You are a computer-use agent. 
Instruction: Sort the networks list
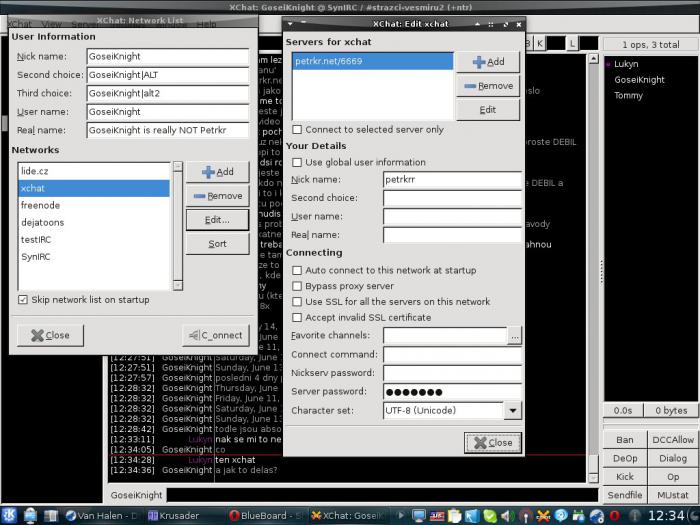coord(217,244)
